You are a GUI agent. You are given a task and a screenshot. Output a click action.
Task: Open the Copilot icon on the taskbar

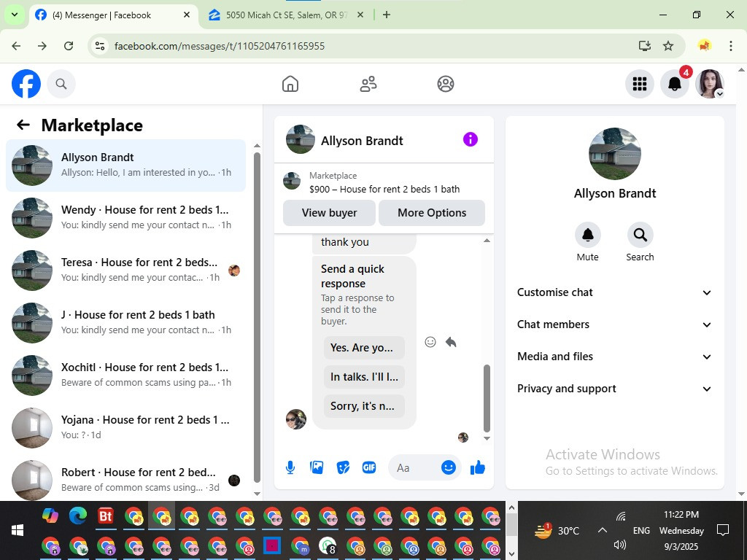click(x=50, y=516)
